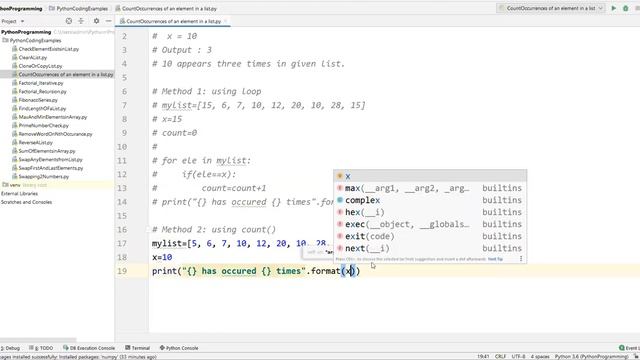Choose exit(code) completion suggestion
Image resolution: width=640 pixels, height=360 pixels.
(x=430, y=236)
